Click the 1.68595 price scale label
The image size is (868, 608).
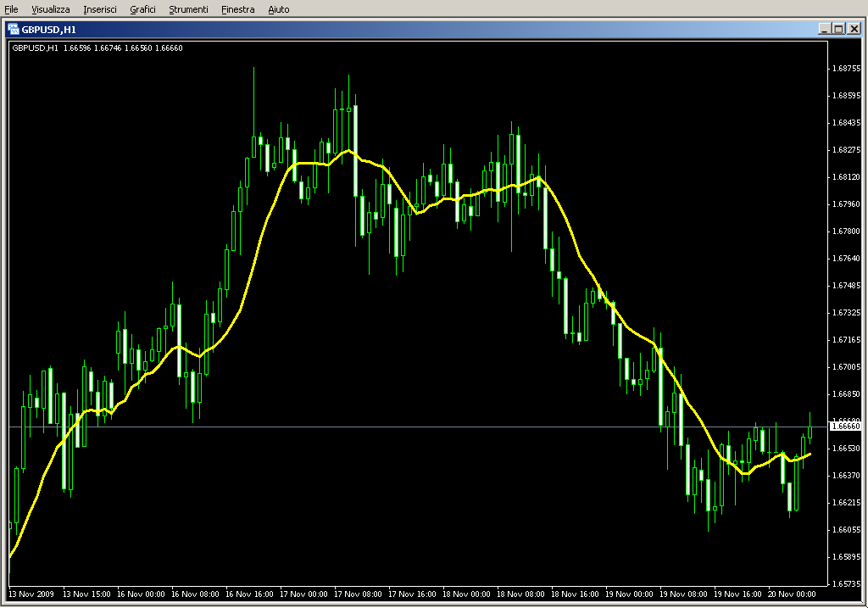(x=847, y=96)
